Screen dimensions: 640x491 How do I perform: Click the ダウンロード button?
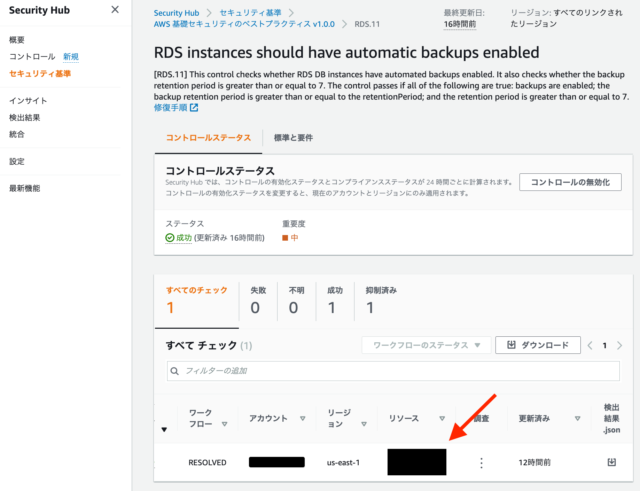coord(538,345)
